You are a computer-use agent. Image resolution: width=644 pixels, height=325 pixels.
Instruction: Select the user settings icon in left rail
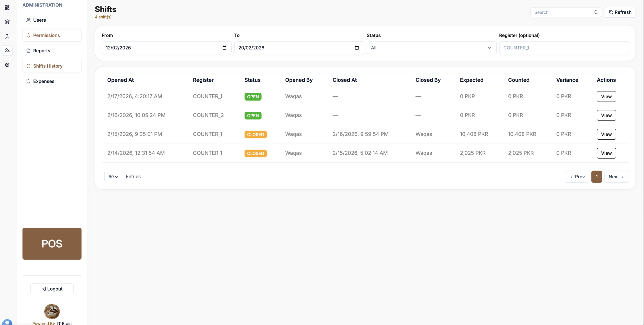(x=7, y=51)
